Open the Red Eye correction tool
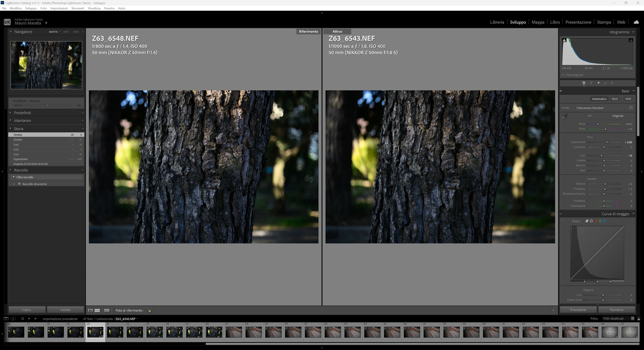Viewport: 644px width, 350px height. (605, 83)
